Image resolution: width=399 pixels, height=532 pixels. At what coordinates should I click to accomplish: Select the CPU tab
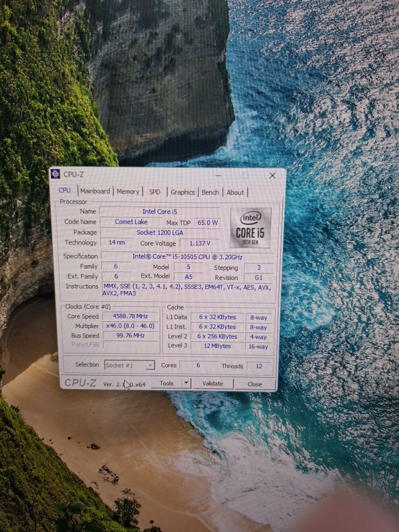click(65, 190)
